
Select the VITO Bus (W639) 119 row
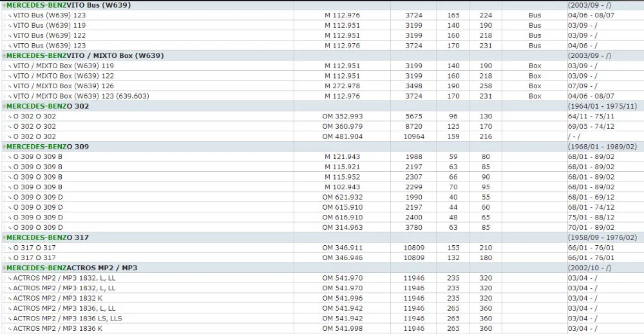(322, 26)
